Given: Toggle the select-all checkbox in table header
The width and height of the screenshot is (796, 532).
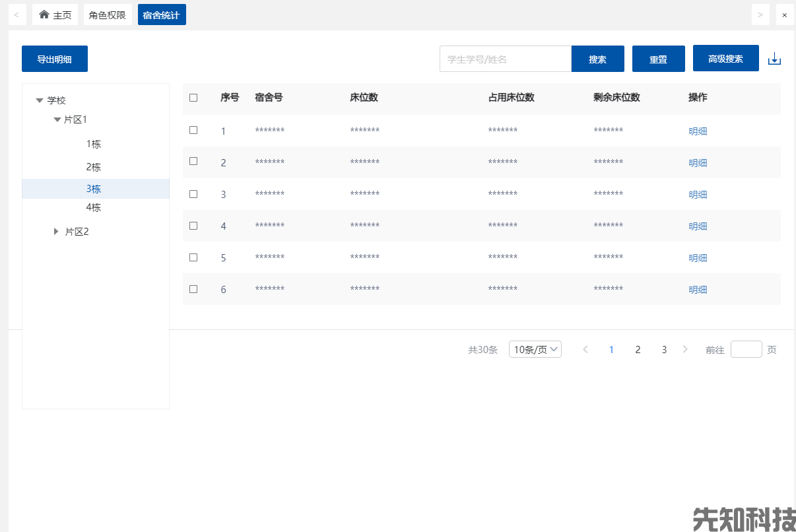Looking at the screenshot, I should (193, 98).
